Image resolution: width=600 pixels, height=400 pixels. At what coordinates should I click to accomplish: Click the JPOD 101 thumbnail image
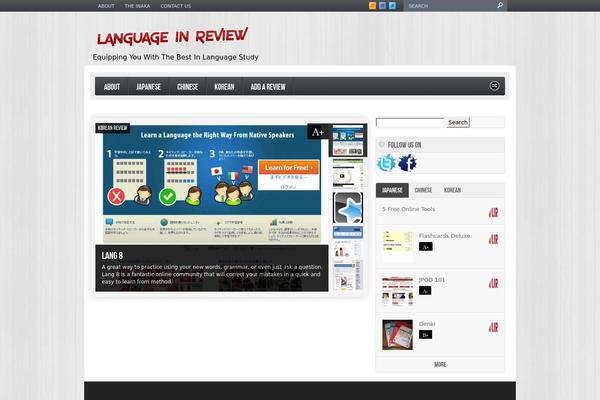pyautogui.click(x=398, y=291)
